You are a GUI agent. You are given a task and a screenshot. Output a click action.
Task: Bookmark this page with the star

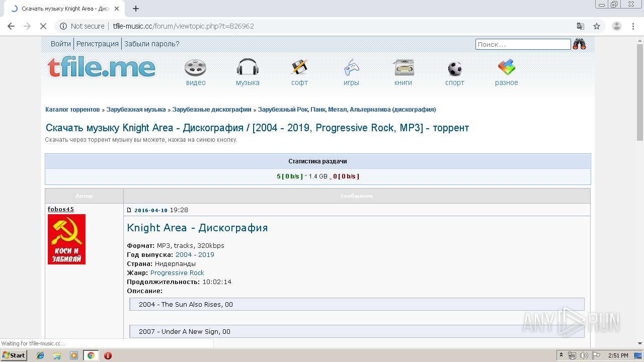pos(597,26)
